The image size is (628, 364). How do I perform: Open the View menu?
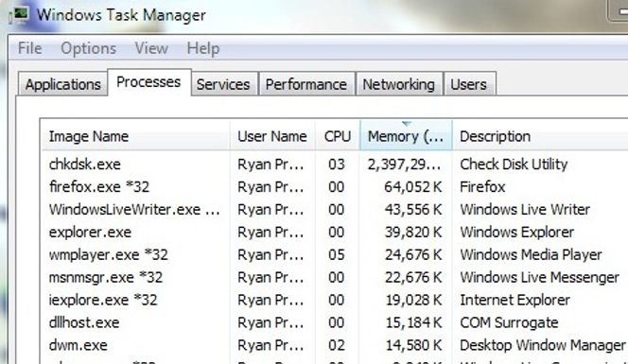coord(151,48)
